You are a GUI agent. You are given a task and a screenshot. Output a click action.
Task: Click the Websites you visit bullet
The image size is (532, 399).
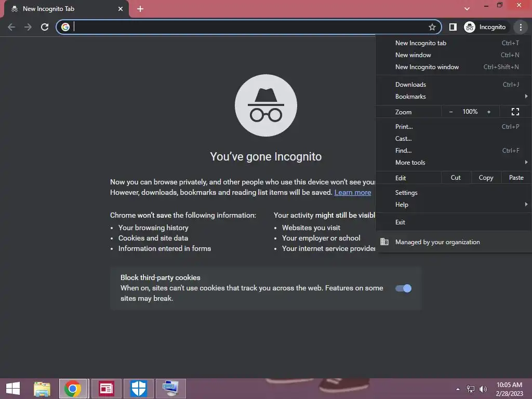point(311,228)
